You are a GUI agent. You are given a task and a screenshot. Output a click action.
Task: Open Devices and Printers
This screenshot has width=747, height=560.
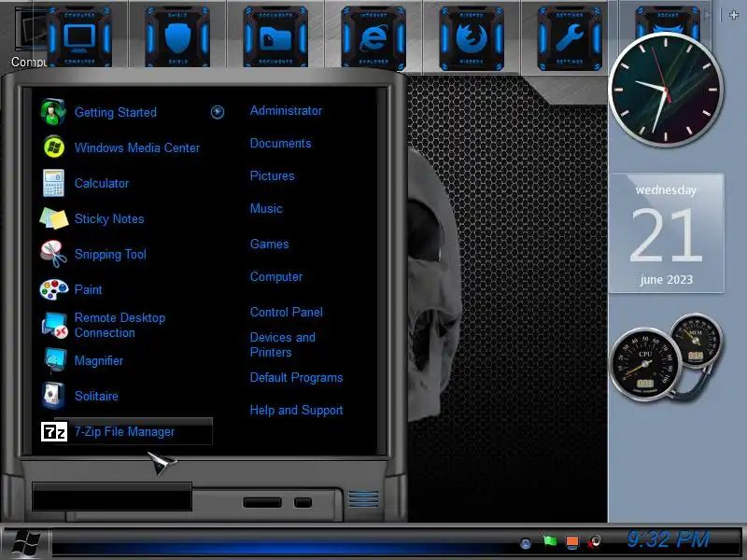click(x=283, y=344)
